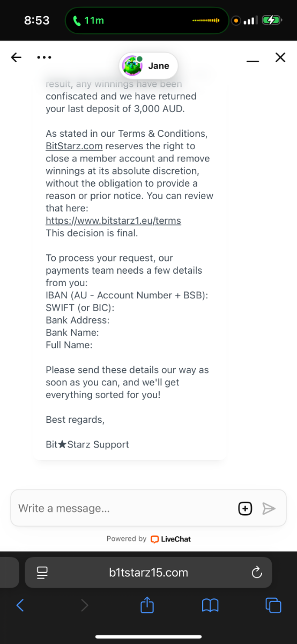297x644 pixels.
Task: Reload the page with refresh icon
Action: pyautogui.click(x=257, y=572)
